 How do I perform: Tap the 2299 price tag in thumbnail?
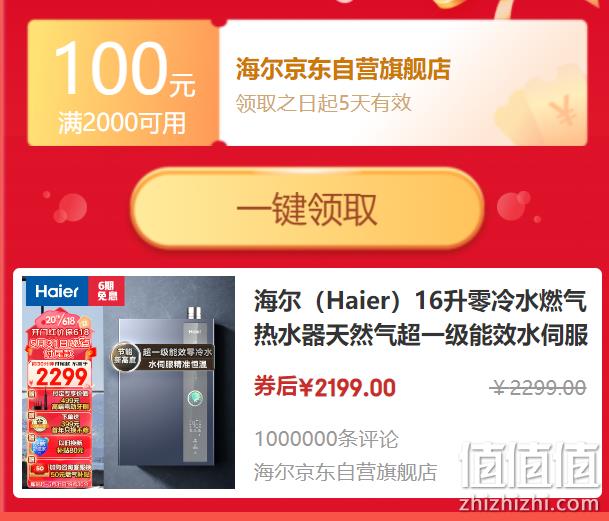(x=61, y=374)
